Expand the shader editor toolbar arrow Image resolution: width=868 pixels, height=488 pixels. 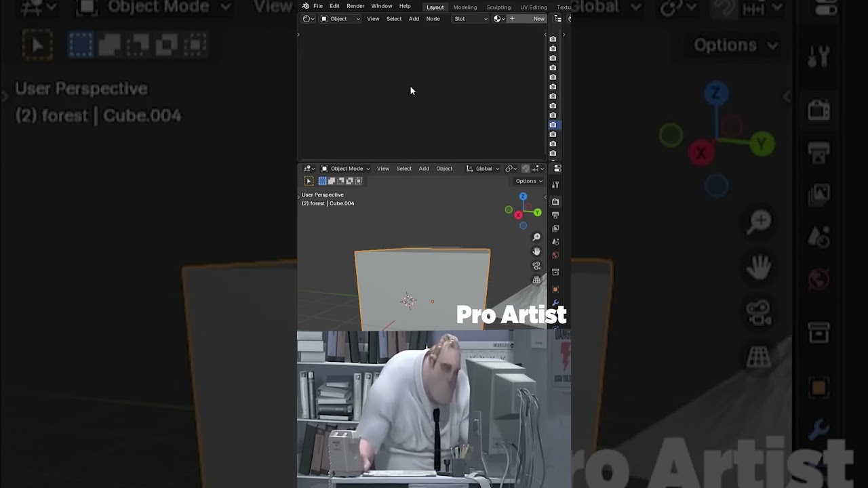click(298, 34)
